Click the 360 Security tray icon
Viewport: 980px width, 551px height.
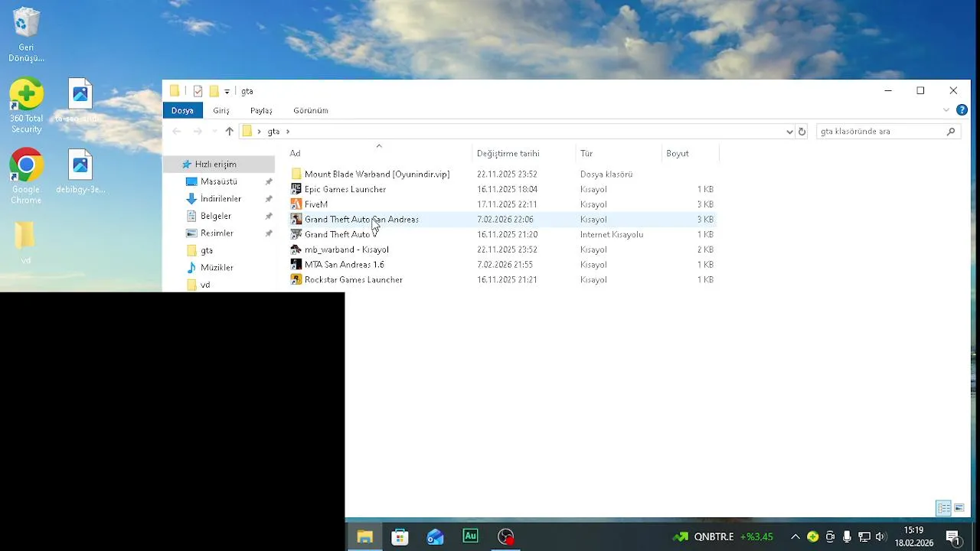pyautogui.click(x=813, y=536)
